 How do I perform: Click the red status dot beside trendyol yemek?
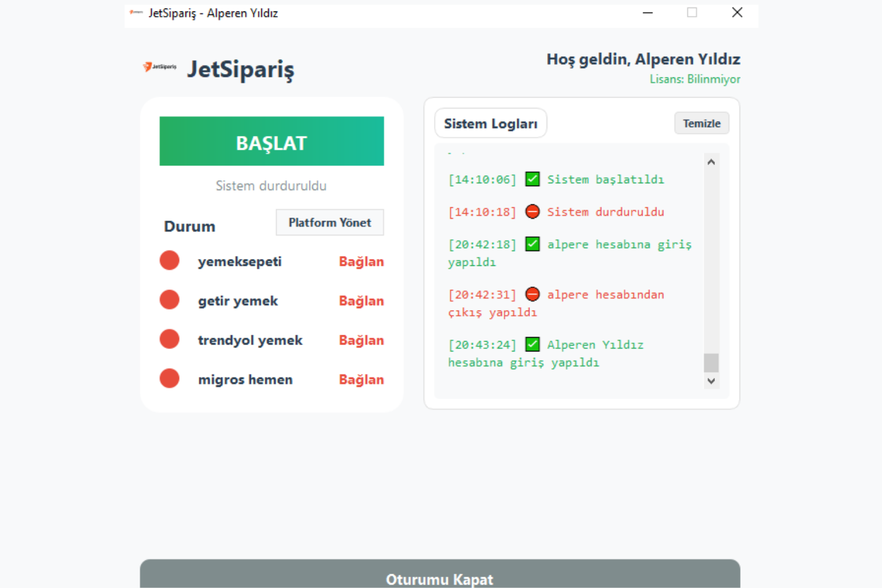pos(169,339)
